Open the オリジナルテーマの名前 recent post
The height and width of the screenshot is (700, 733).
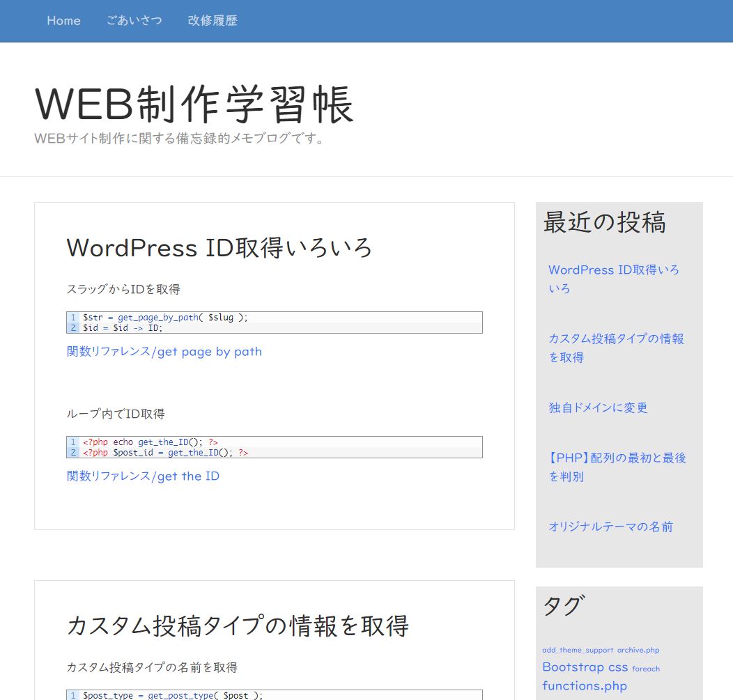tap(610, 527)
